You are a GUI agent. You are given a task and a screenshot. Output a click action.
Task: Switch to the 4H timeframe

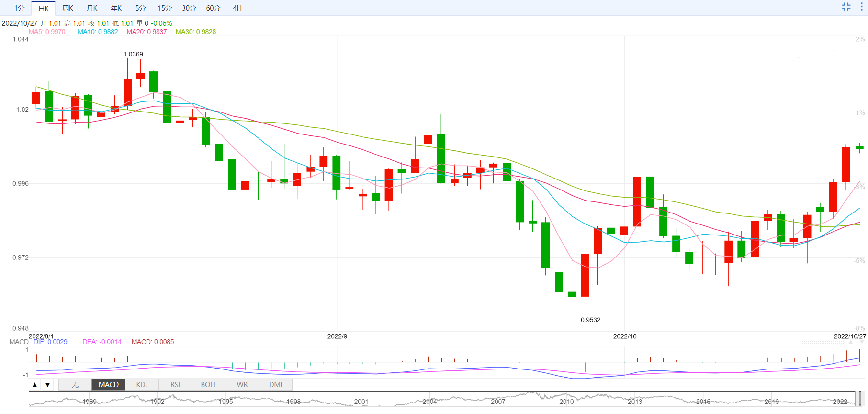point(237,8)
